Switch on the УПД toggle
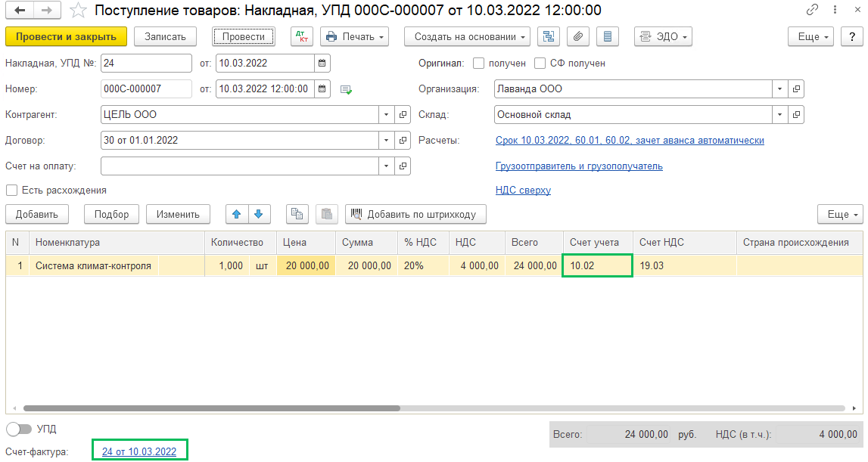Image resolution: width=868 pixels, height=462 pixels. pyautogui.click(x=19, y=429)
